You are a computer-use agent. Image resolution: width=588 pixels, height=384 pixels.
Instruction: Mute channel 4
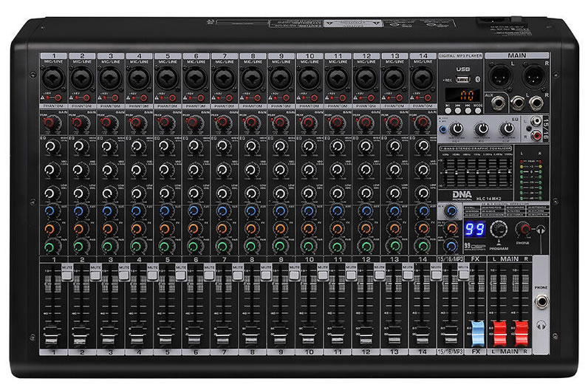(x=152, y=275)
